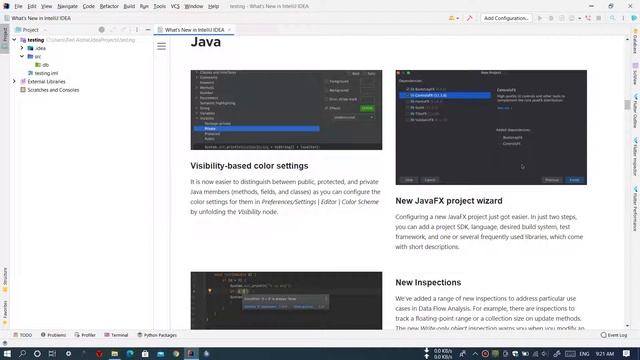Select Scratches and Consoles item
The height and width of the screenshot is (360, 640).
pyautogui.click(x=49, y=90)
